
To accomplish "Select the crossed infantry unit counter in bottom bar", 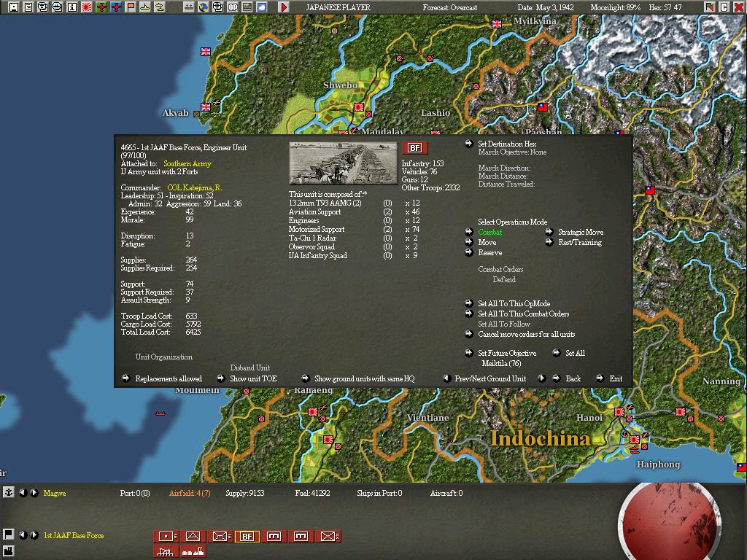I will (x=328, y=536).
